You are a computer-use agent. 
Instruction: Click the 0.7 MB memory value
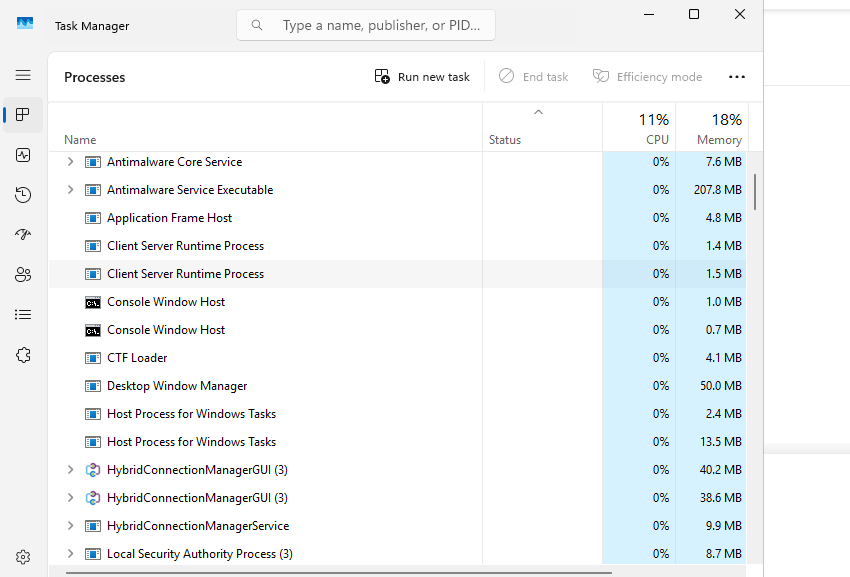tap(724, 330)
